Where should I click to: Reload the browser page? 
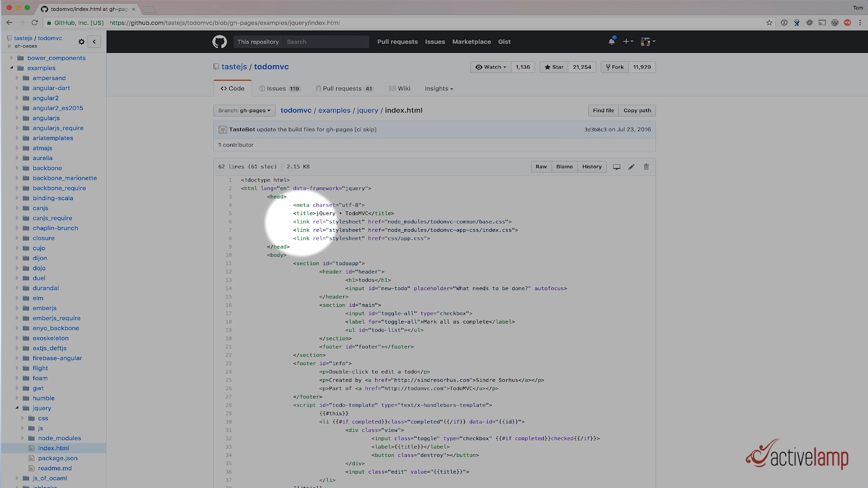point(34,23)
